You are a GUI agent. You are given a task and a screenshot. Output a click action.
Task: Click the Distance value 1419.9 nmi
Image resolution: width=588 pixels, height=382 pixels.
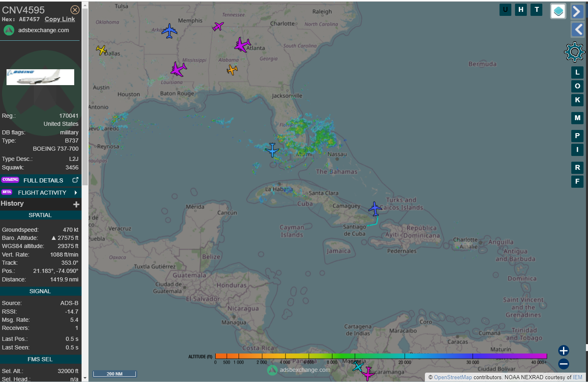[x=64, y=279]
